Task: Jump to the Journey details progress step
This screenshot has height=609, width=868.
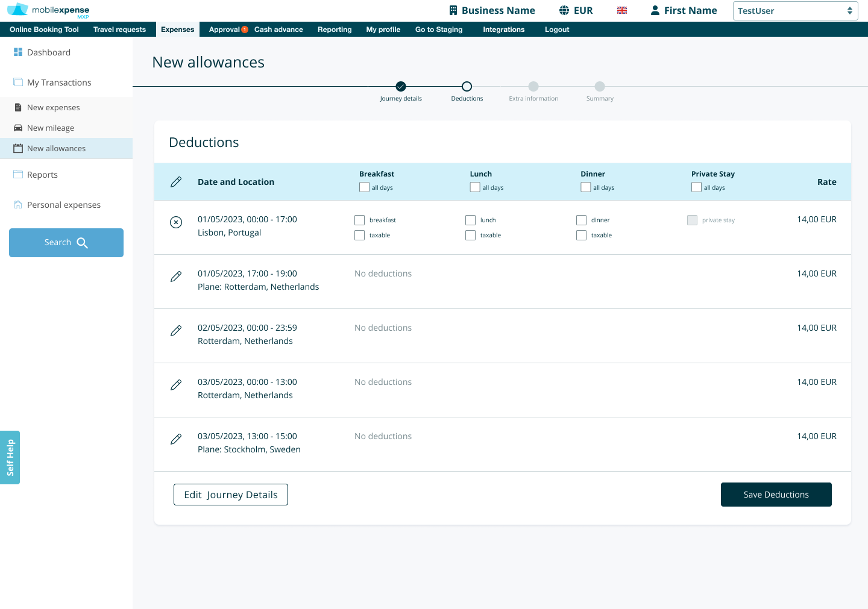Action: [401, 87]
